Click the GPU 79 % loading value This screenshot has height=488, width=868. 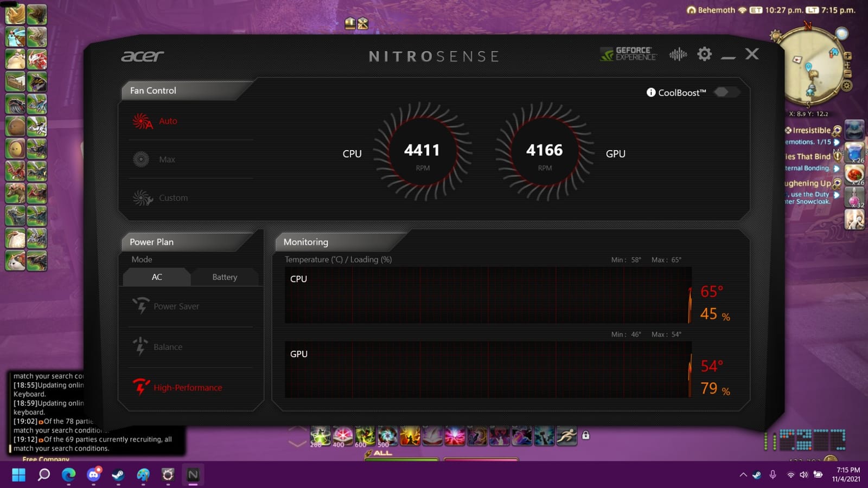(x=715, y=388)
